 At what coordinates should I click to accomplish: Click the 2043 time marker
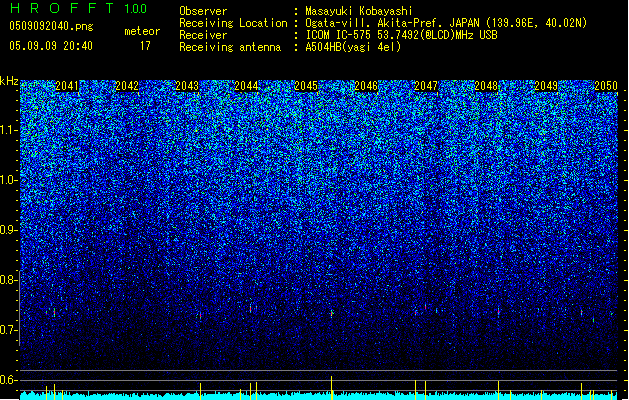coord(187,86)
